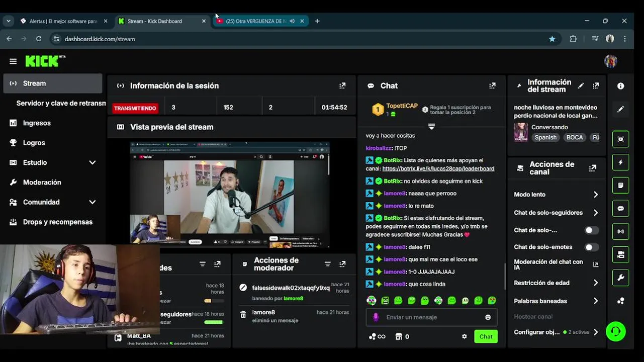
Task: Click the BOCA tag in stream info
Action: pyautogui.click(x=575, y=138)
